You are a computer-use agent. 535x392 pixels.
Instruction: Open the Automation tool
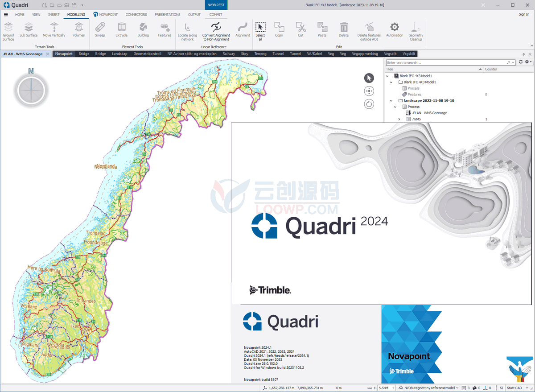click(x=395, y=29)
